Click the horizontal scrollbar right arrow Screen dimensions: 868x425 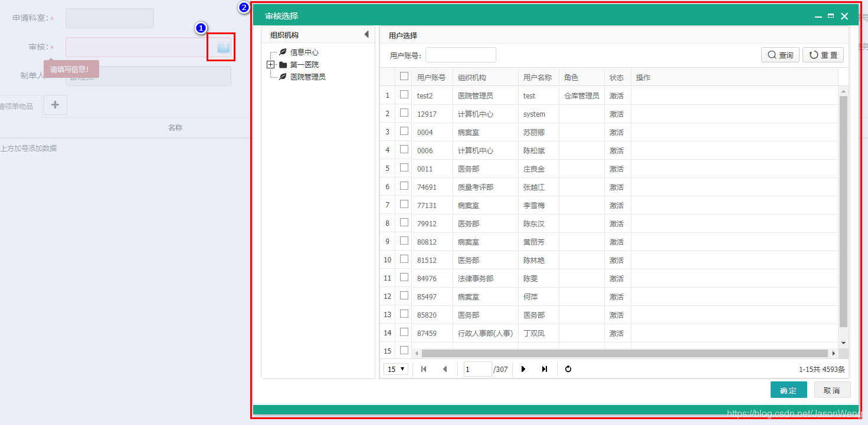click(x=834, y=353)
